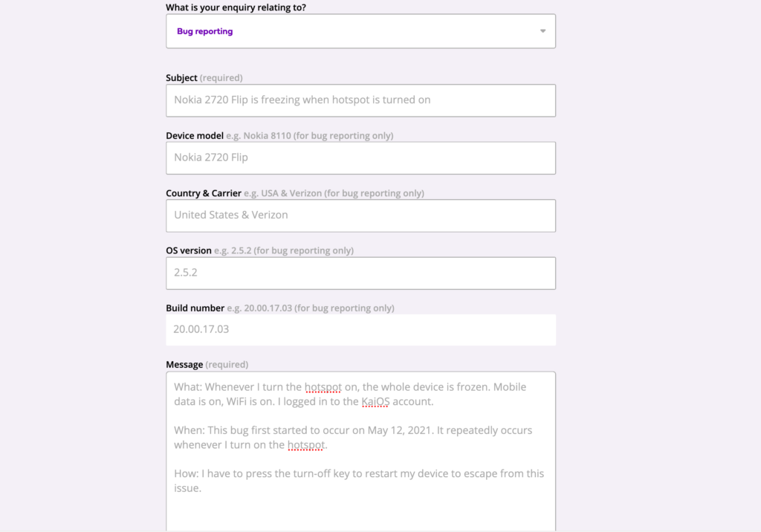
Task: Click the "OS version" label
Action: click(x=189, y=250)
